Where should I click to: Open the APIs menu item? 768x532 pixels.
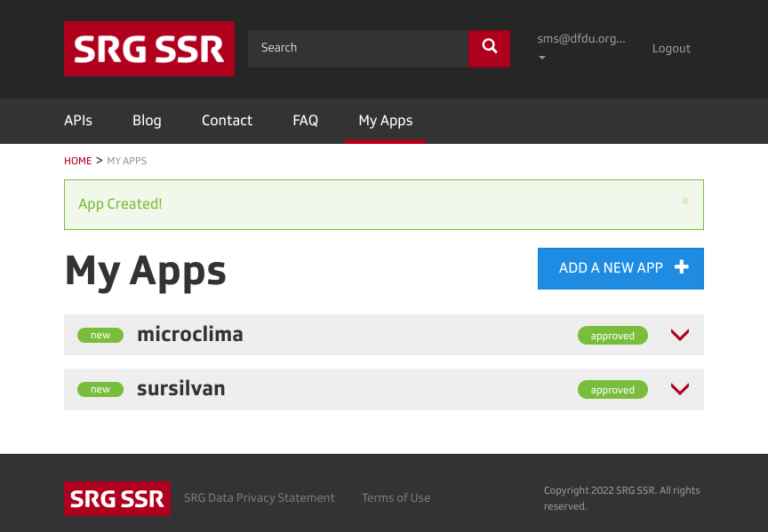coord(78,120)
